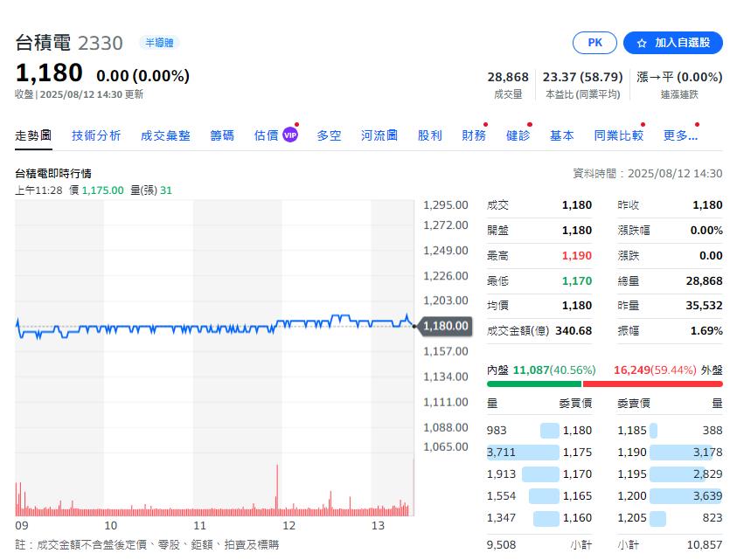Image resolution: width=737 pixels, height=560 pixels.
Task: Click the ask 小計 total 10,857
Action: (x=705, y=545)
